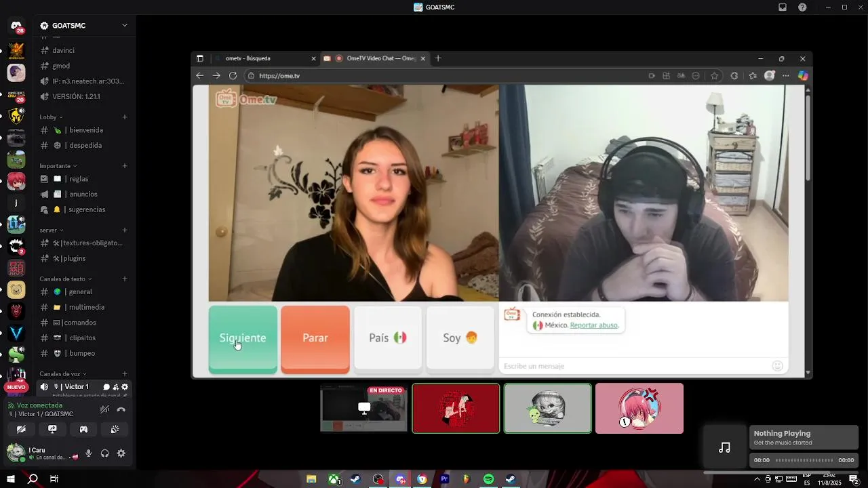Open the soundboard in voice panel

(115, 429)
